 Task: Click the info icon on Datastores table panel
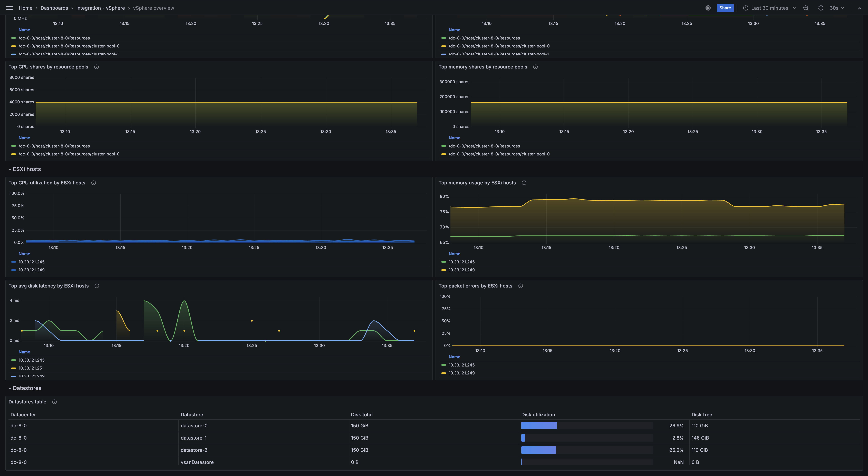54,402
